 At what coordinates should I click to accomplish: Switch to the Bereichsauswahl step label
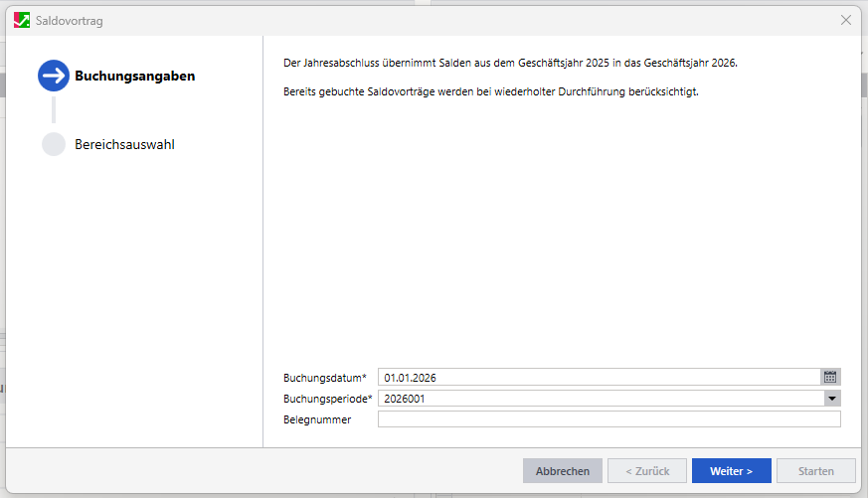(124, 145)
